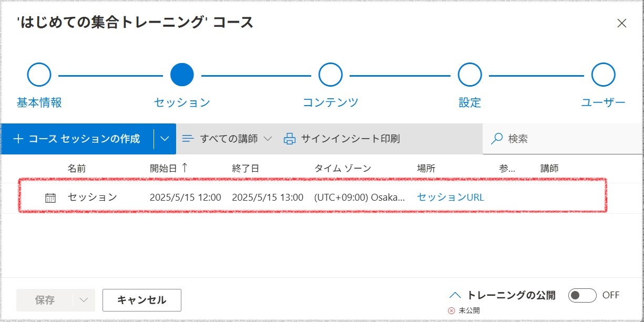Switch to the コンテンツ label
This screenshot has width=644, height=322.
pos(331,102)
